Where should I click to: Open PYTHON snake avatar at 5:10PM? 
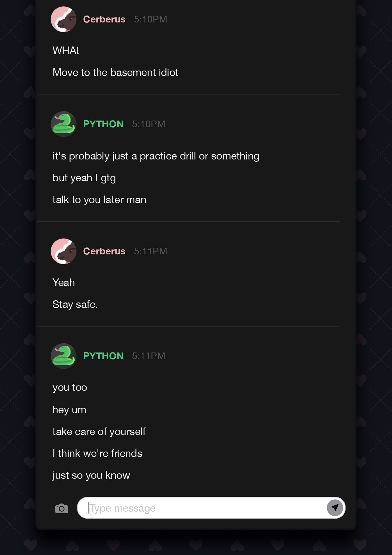click(x=64, y=124)
